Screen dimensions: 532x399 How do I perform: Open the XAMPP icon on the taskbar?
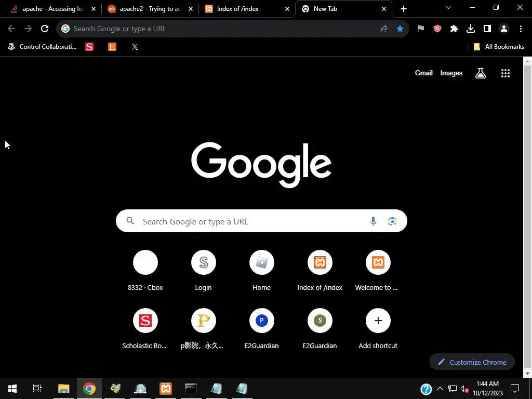click(x=166, y=389)
